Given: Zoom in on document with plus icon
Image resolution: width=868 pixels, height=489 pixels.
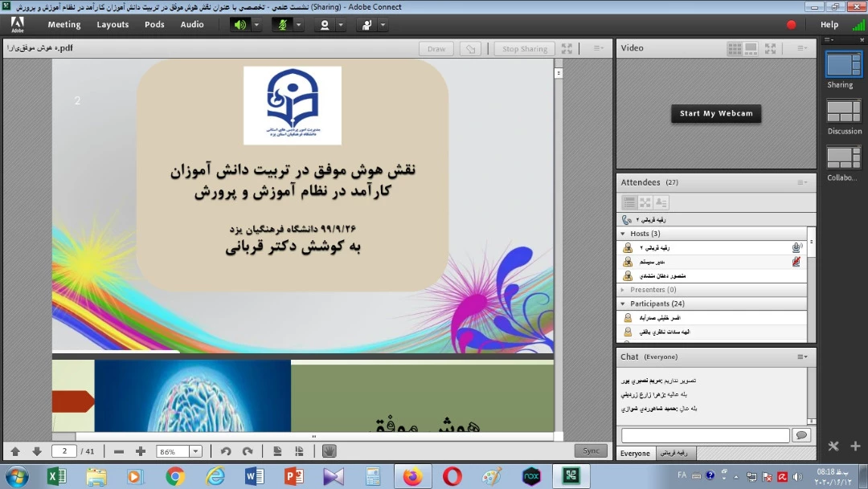Looking at the screenshot, I should point(141,451).
